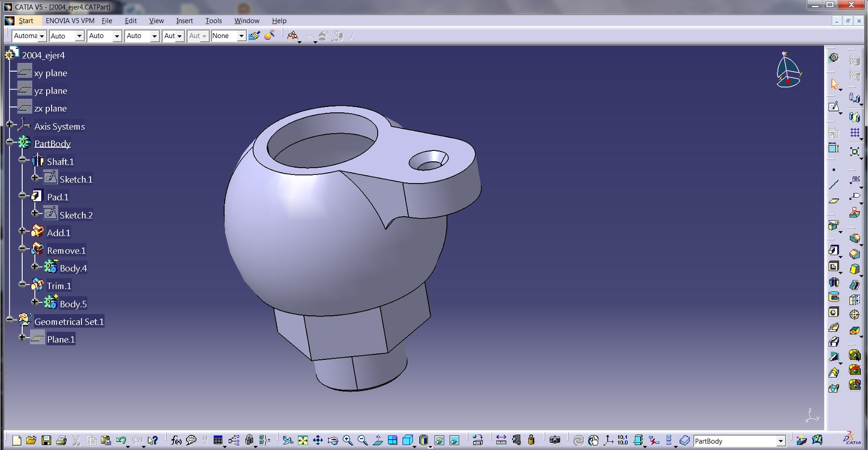Viewport: 868px width, 450px height.
Task: Click the Zoom Out magnifier
Action: (363, 440)
